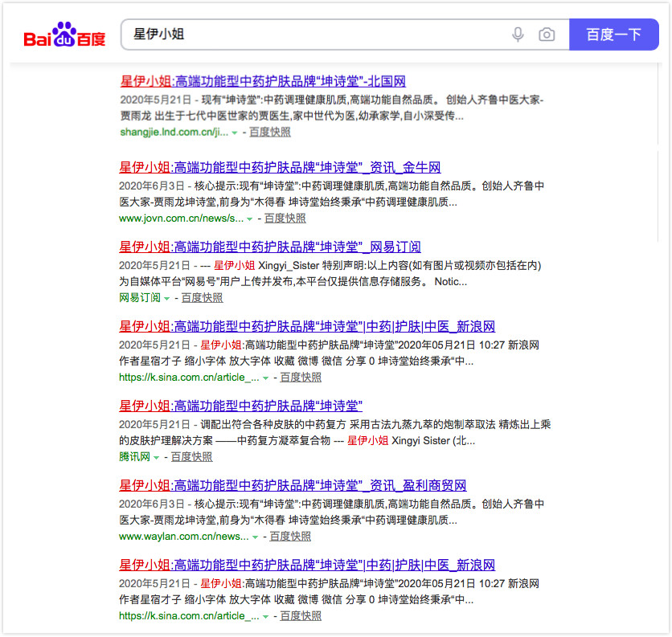Open the 资讯_金牛网 result title

(280, 168)
